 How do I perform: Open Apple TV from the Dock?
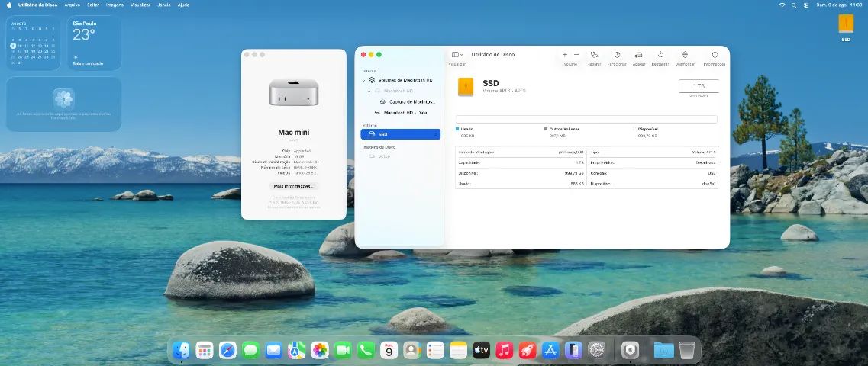[481, 350]
